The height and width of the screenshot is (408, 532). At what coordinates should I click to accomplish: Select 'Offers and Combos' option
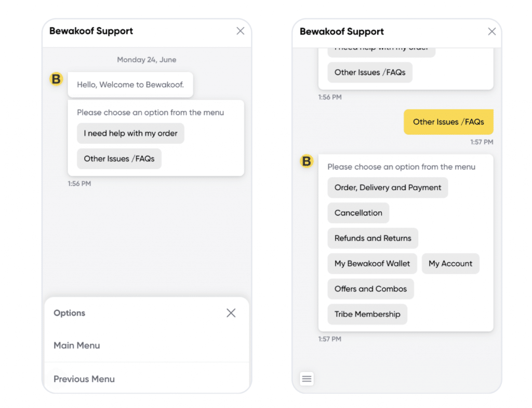370,289
